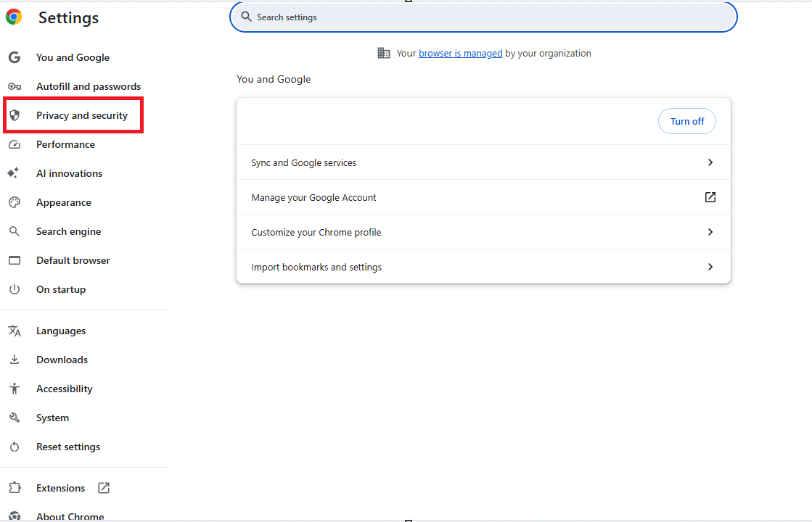Click the shield icon for Privacy and security
812x522 pixels.
(15, 115)
